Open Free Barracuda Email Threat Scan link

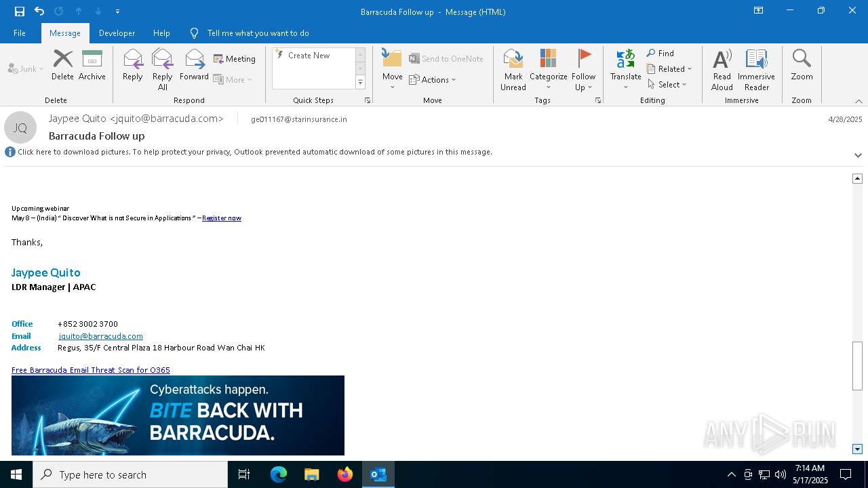tap(91, 370)
